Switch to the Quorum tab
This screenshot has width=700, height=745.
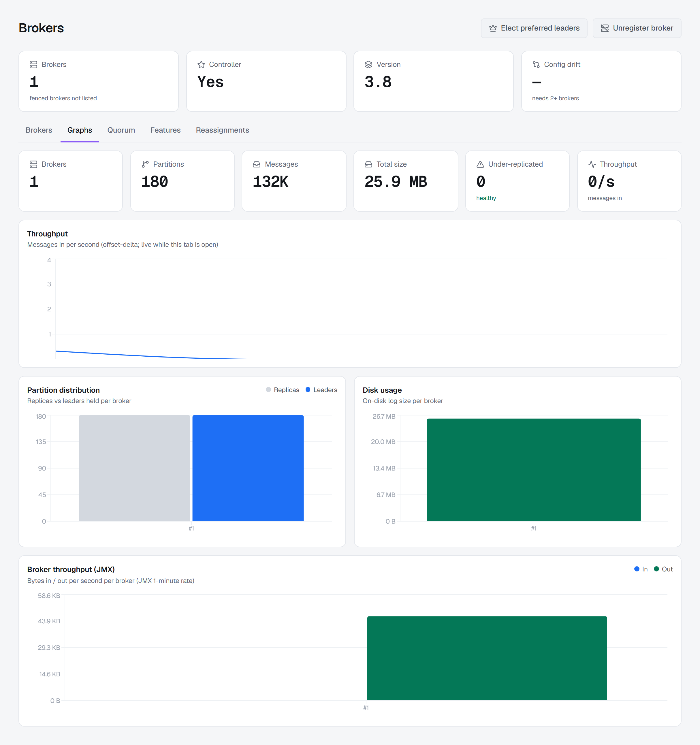pyautogui.click(x=121, y=130)
